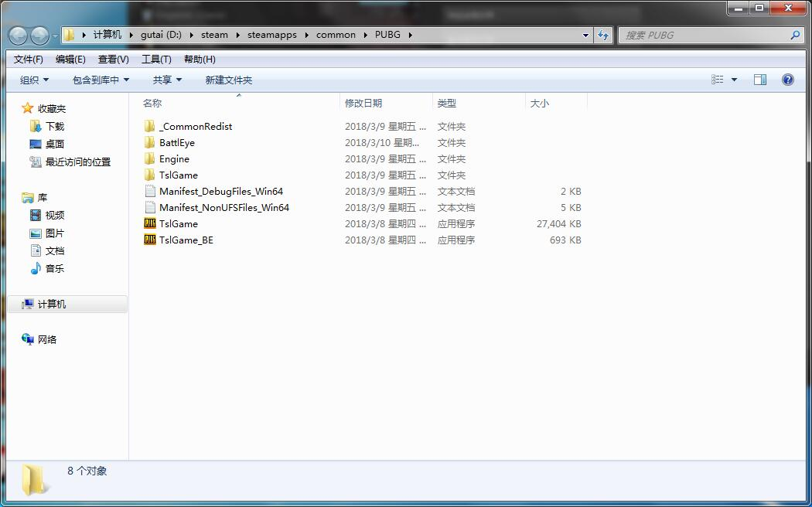Open the 文件(F) menu

pyautogui.click(x=29, y=60)
